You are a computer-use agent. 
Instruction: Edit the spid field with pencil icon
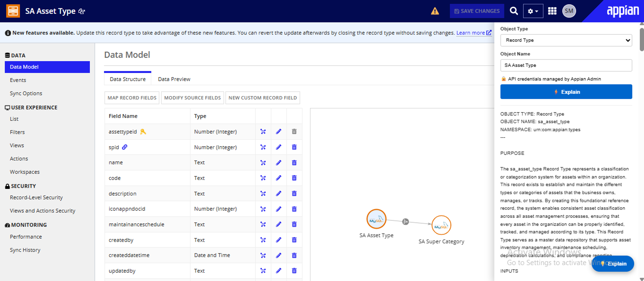point(279,147)
